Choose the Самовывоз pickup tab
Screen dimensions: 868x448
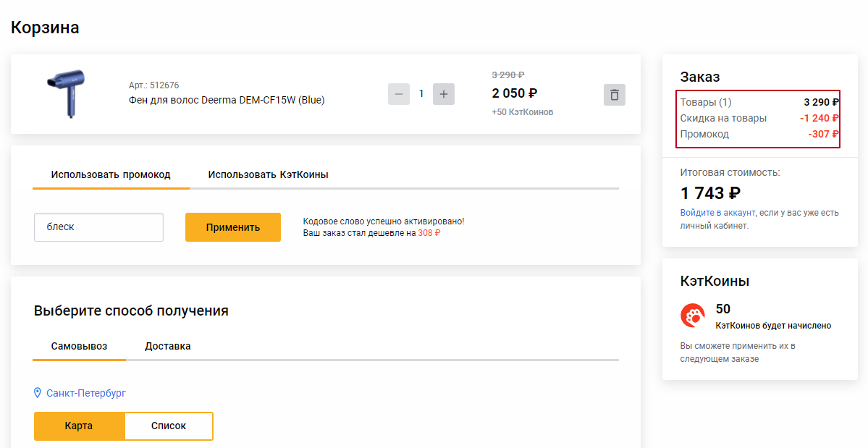point(79,346)
